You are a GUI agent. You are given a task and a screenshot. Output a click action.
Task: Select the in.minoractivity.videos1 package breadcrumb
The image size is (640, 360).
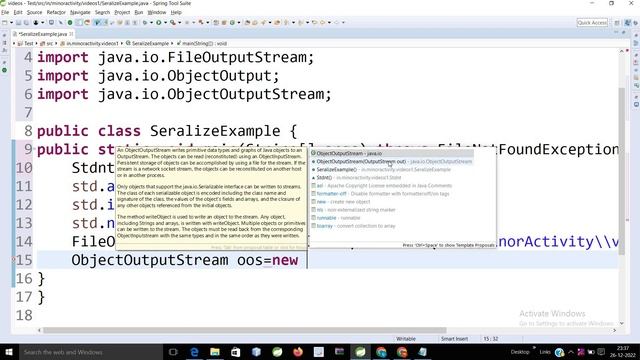[x=89, y=43]
